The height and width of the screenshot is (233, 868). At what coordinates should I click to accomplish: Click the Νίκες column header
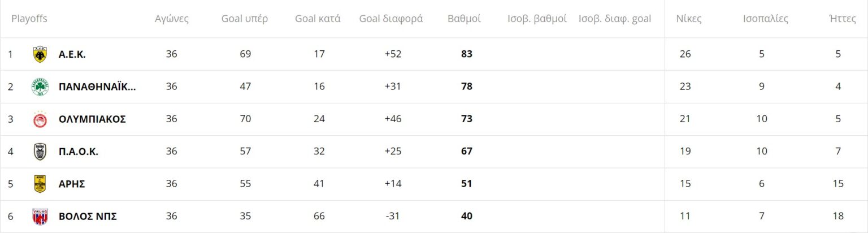pyautogui.click(x=689, y=19)
